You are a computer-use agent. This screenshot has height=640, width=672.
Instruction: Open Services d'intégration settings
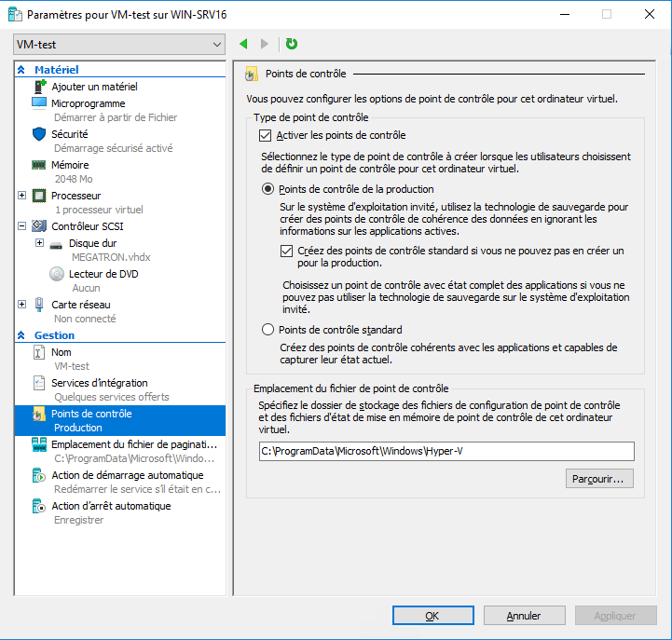(100, 383)
